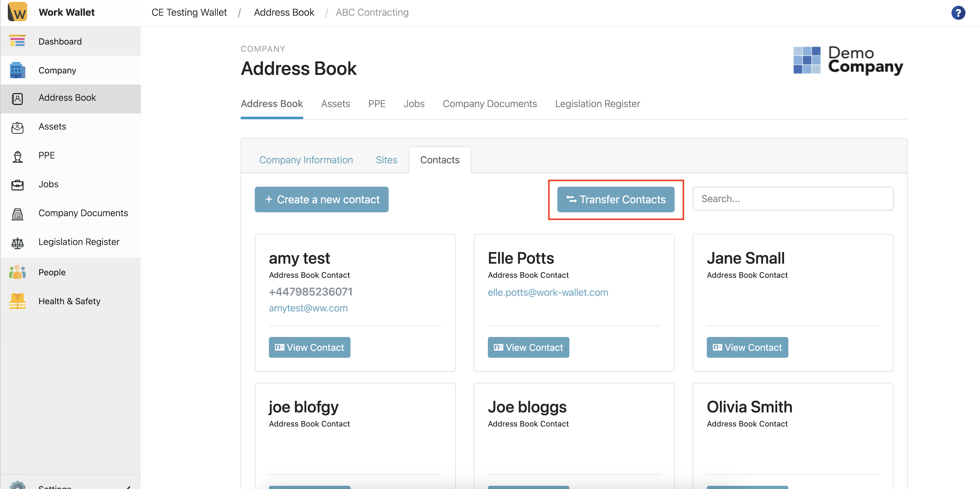980x489 pixels.
Task: Click Address Book breadcrumb link
Action: click(x=284, y=12)
